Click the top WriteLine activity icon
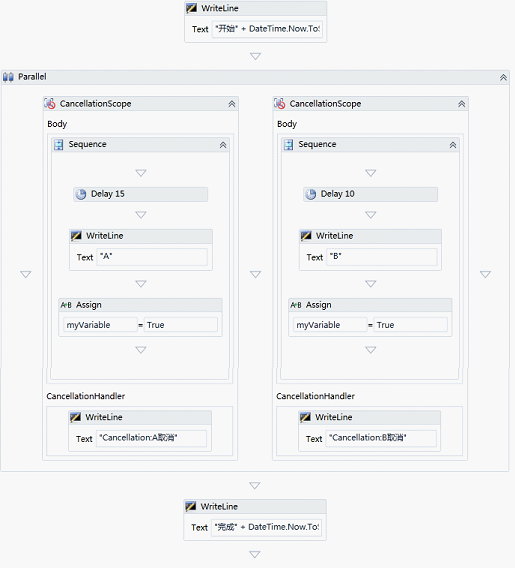The height and width of the screenshot is (568, 515). pyautogui.click(x=192, y=8)
